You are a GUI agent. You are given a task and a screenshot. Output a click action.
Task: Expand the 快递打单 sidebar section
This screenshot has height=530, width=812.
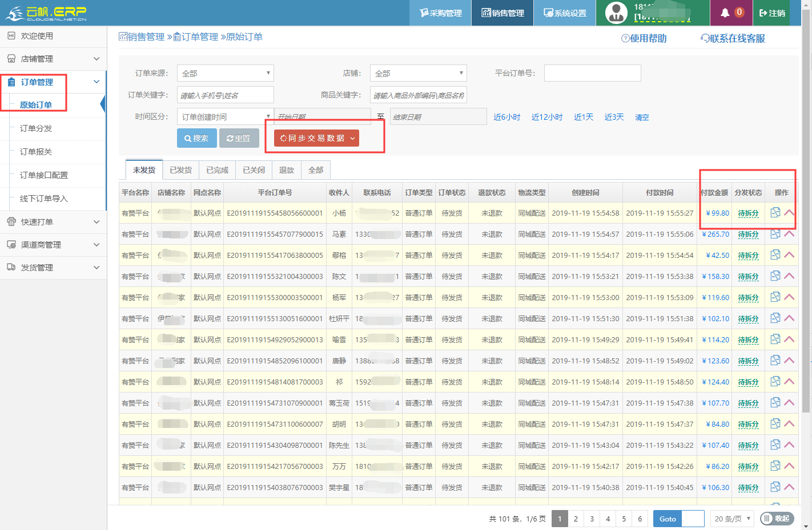53,222
